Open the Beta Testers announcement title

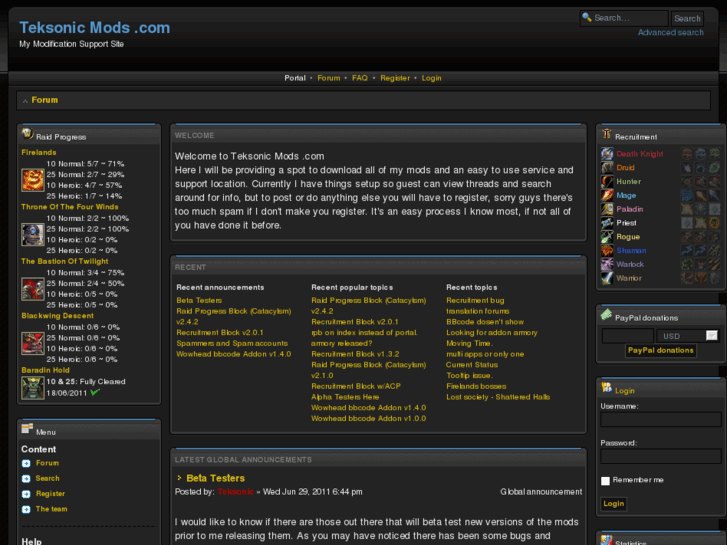215,478
